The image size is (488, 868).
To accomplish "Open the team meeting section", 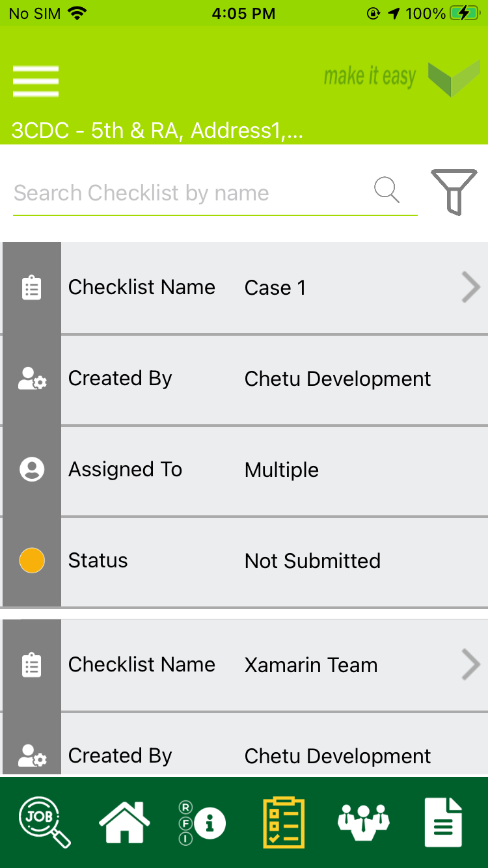I will pyautogui.click(x=364, y=821).
